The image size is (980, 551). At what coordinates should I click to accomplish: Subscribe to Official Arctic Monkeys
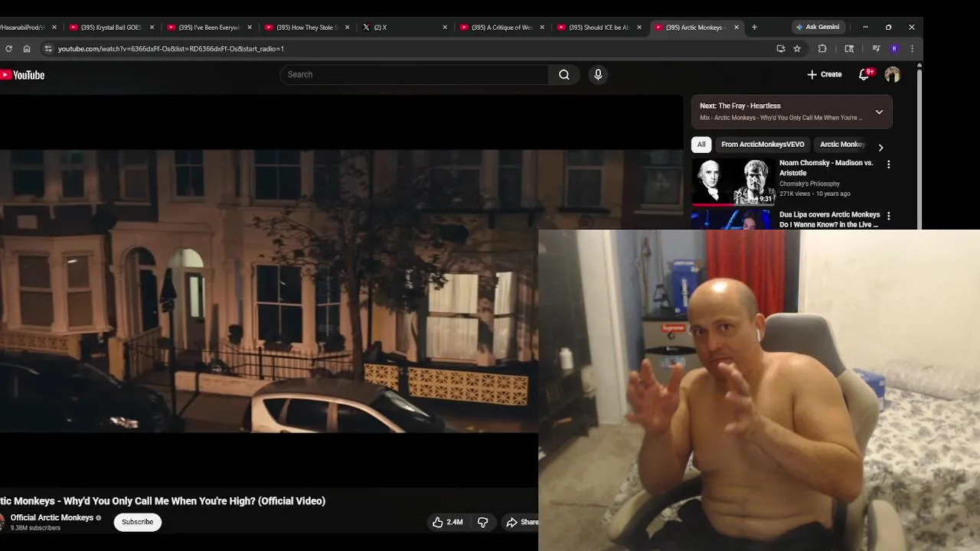click(138, 522)
